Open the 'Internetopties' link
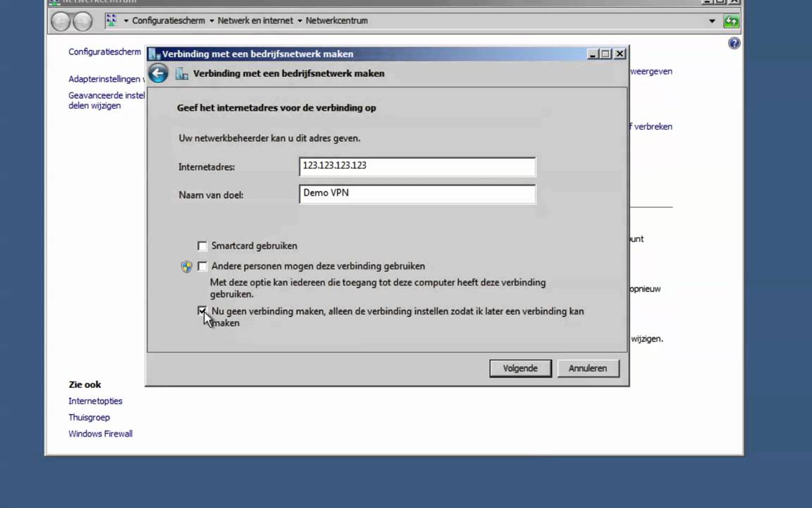Image resolution: width=812 pixels, height=508 pixels. [95, 401]
